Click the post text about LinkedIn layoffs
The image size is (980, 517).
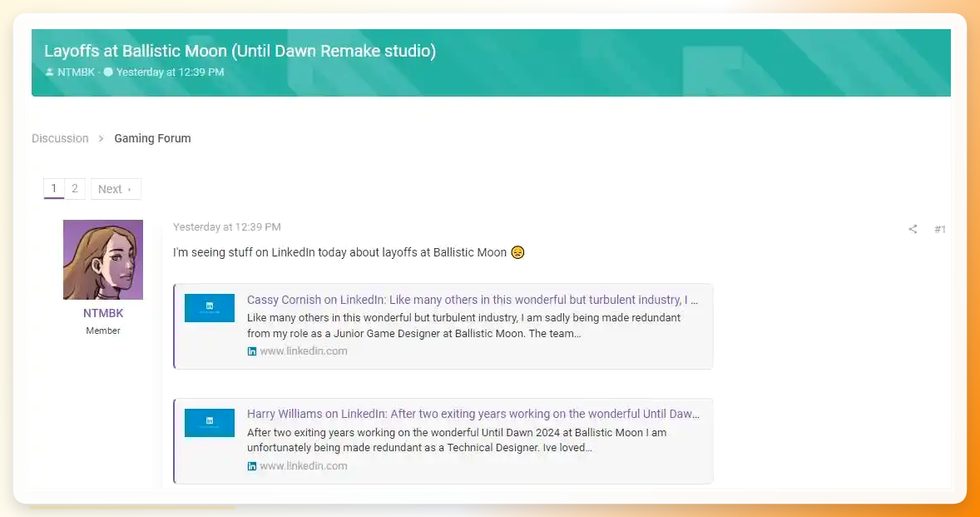pyautogui.click(x=340, y=252)
